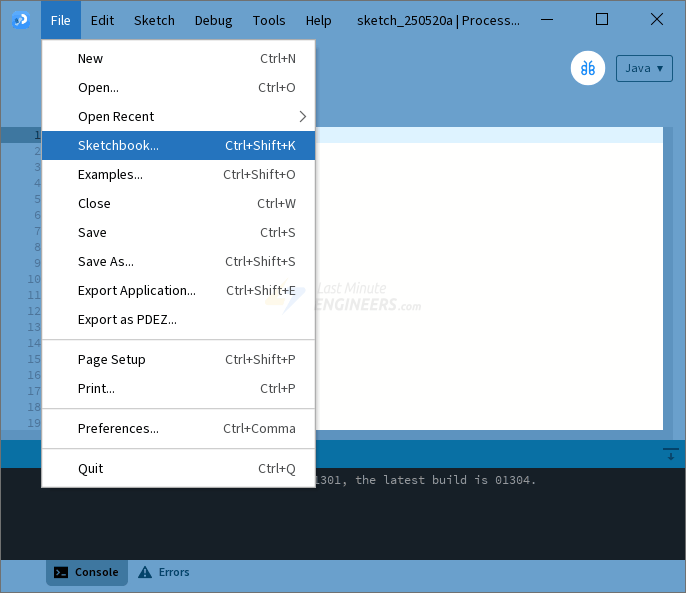Viewport: 686px width, 593px height.
Task: Click New in the File menu
Action: (178, 58)
